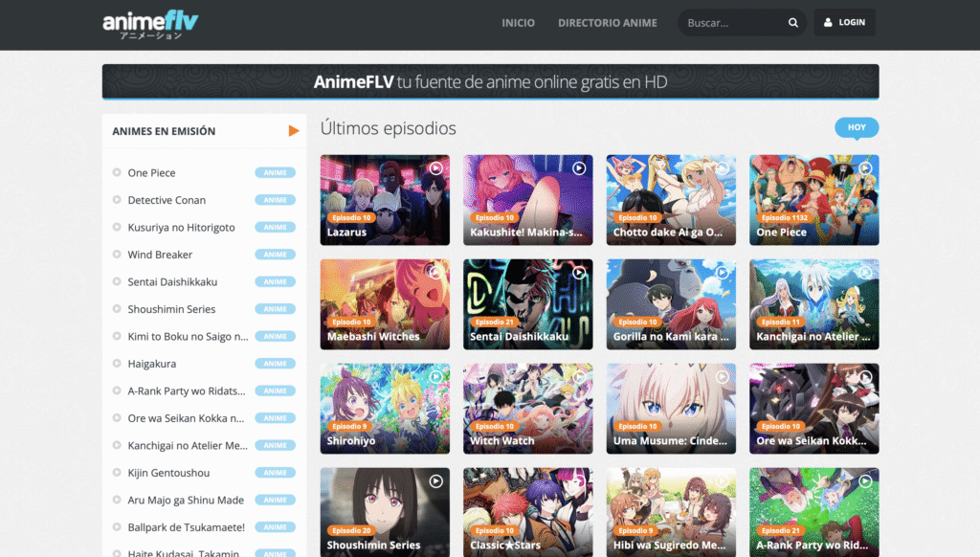Open the Chotto dake Ai ga O... thumbnail
The width and height of the screenshot is (980, 557).
click(671, 200)
